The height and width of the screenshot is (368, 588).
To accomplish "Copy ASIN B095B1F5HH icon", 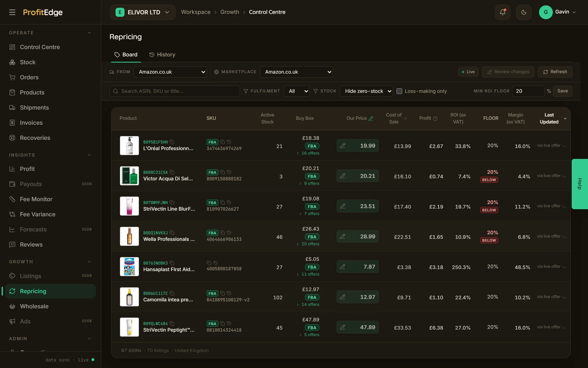I will point(172,142).
